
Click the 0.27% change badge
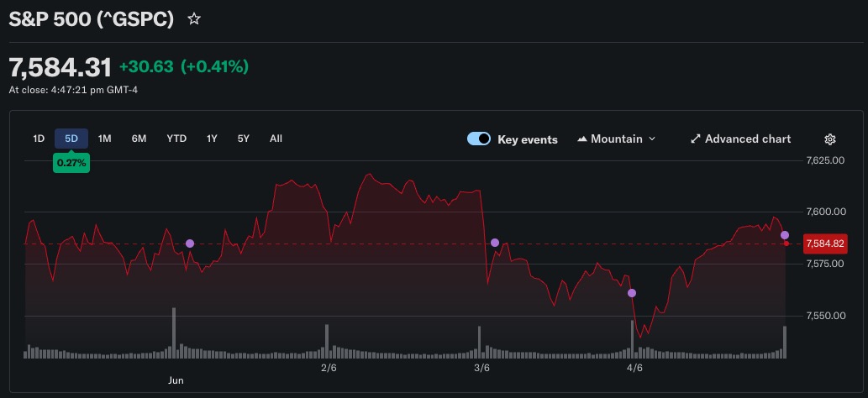click(71, 163)
